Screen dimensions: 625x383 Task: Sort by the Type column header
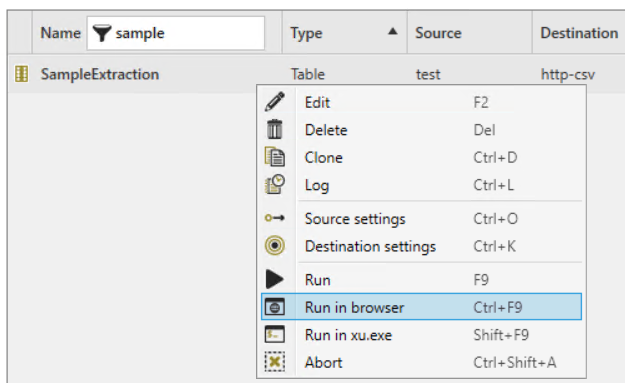pos(344,33)
